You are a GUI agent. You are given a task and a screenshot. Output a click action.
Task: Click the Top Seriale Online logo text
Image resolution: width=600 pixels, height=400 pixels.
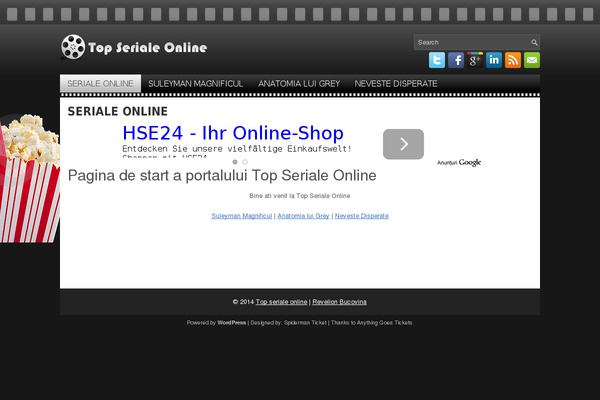[x=148, y=47]
